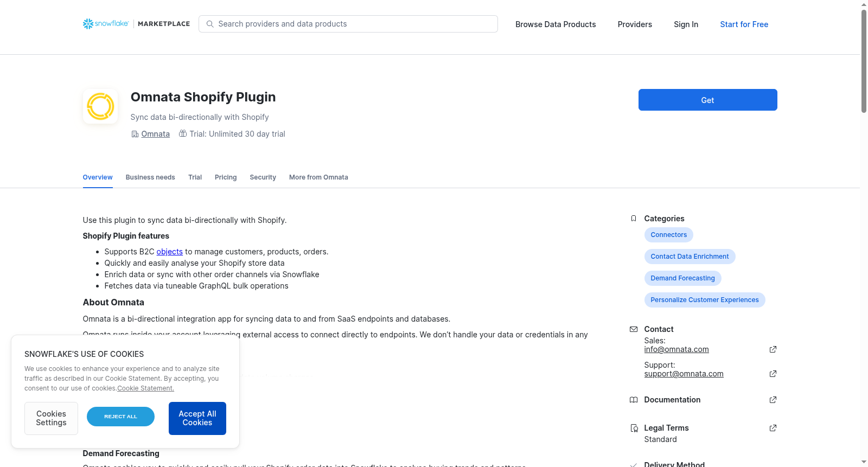Viewport: 868px width, 467px height.
Task: Click Sign In
Action: coord(686,24)
